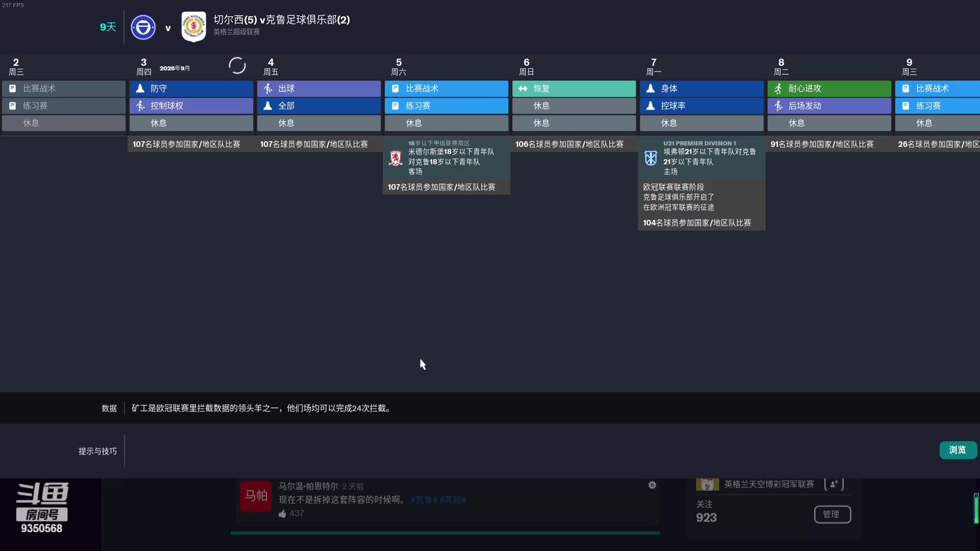Viewport: 980px width, 551px height.
Task: Select the rest slot 休息 on Thursday
Action: pos(191,123)
